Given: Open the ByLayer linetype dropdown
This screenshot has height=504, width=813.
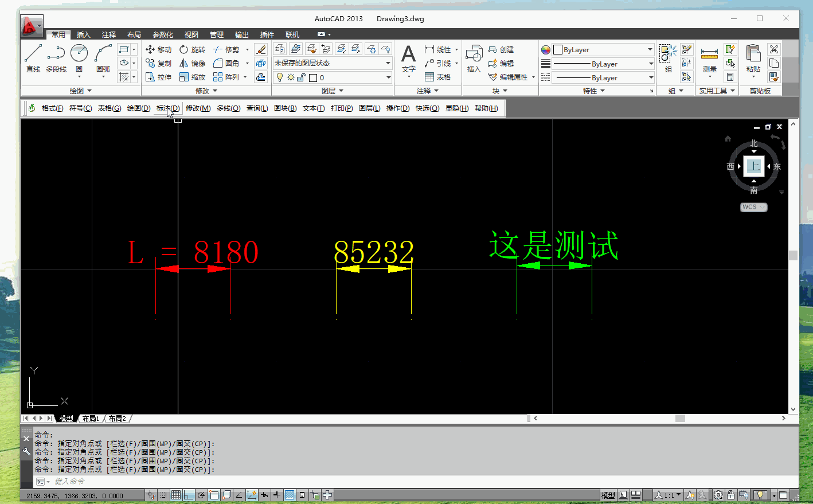Looking at the screenshot, I should pyautogui.click(x=603, y=77).
